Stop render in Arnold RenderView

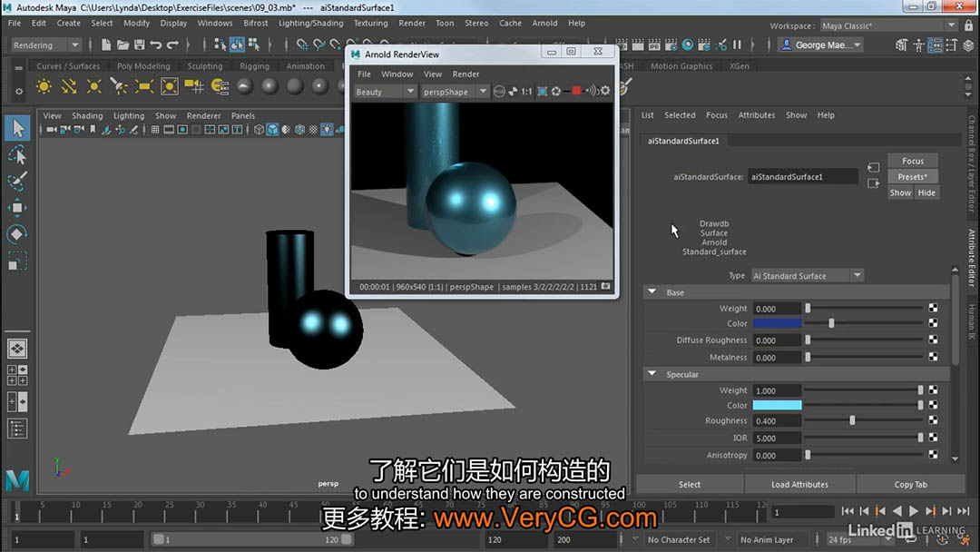pos(576,92)
